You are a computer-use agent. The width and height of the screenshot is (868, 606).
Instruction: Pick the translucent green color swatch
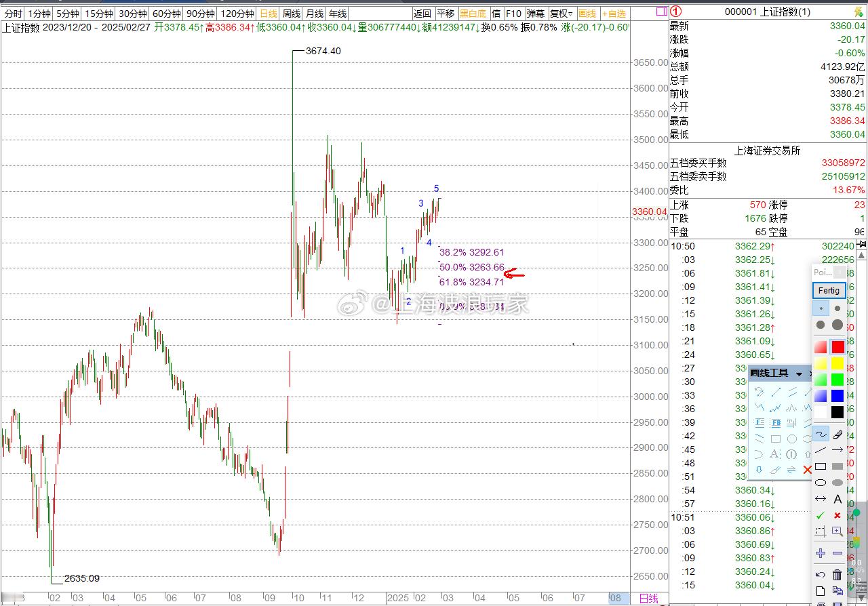point(821,380)
